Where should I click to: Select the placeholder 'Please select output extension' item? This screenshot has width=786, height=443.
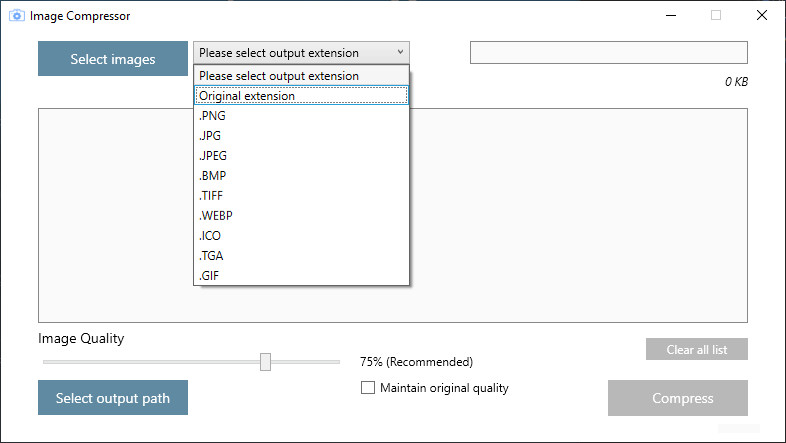(301, 76)
